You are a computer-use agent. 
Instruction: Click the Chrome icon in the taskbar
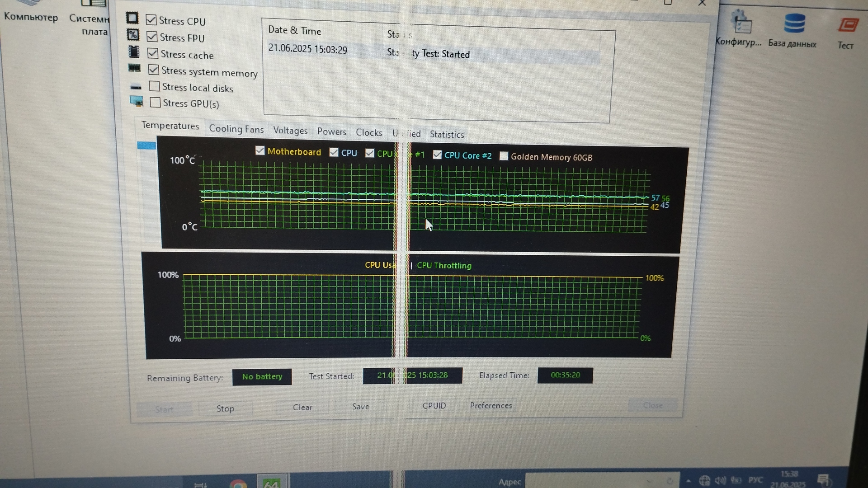(238, 484)
